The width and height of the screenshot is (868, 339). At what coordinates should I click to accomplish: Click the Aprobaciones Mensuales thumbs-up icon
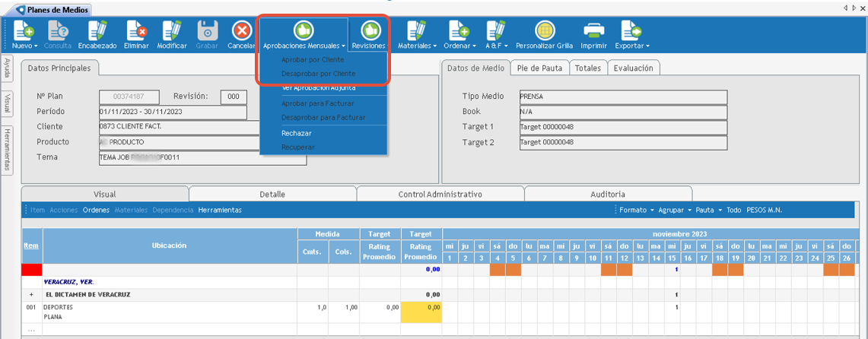(304, 30)
